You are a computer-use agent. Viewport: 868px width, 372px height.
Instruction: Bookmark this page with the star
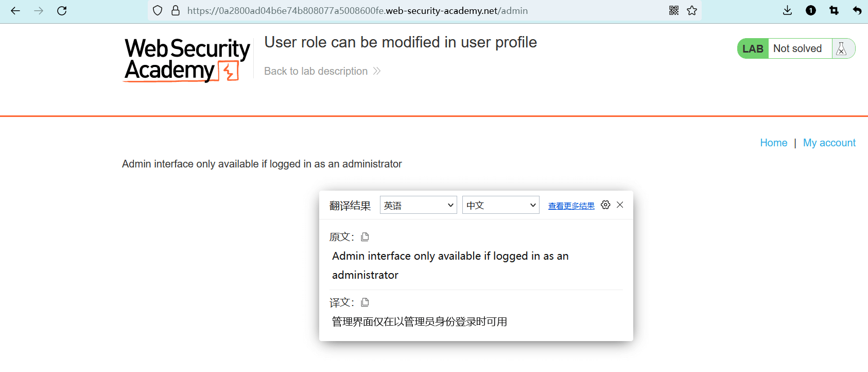[692, 10]
